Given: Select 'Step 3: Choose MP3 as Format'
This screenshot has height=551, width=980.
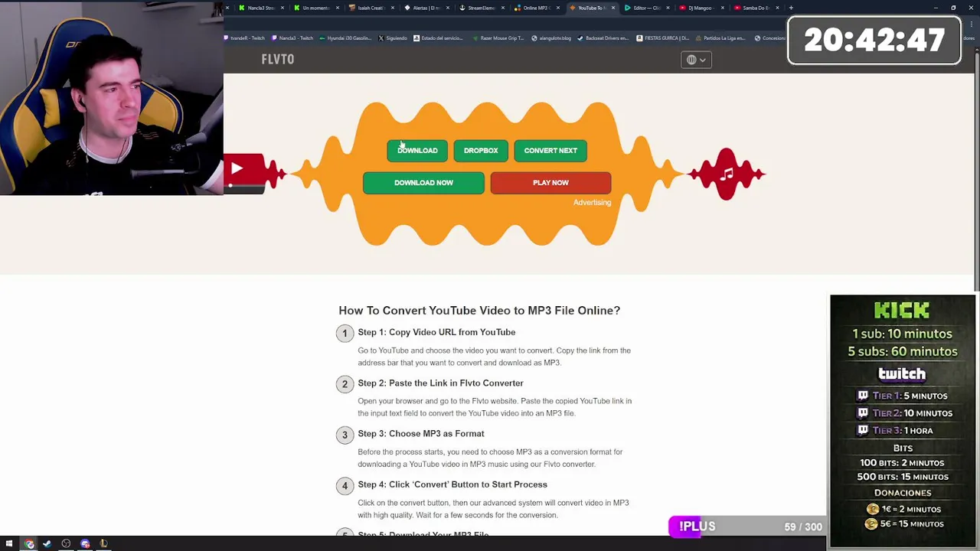Looking at the screenshot, I should (420, 433).
